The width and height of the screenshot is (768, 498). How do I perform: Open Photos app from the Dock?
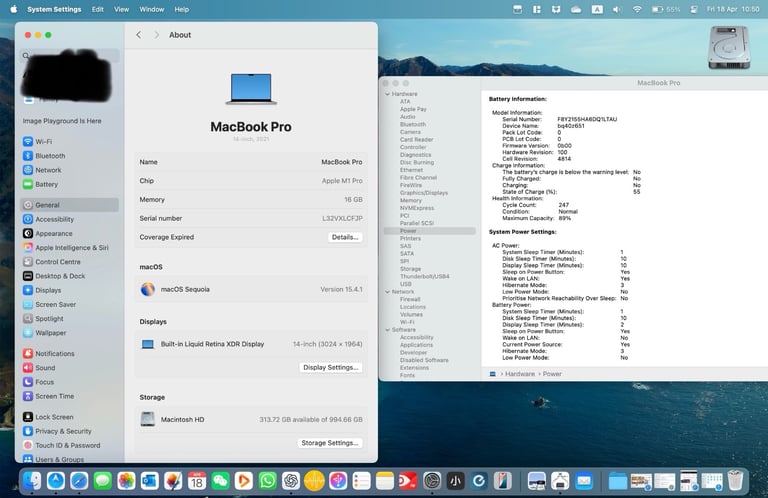(x=126, y=481)
